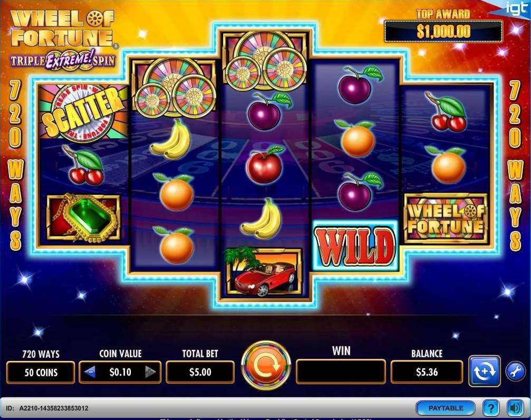Screen dimensions: 531x420
Task: Click the WILD symbol on reel four
Action: click(x=355, y=246)
